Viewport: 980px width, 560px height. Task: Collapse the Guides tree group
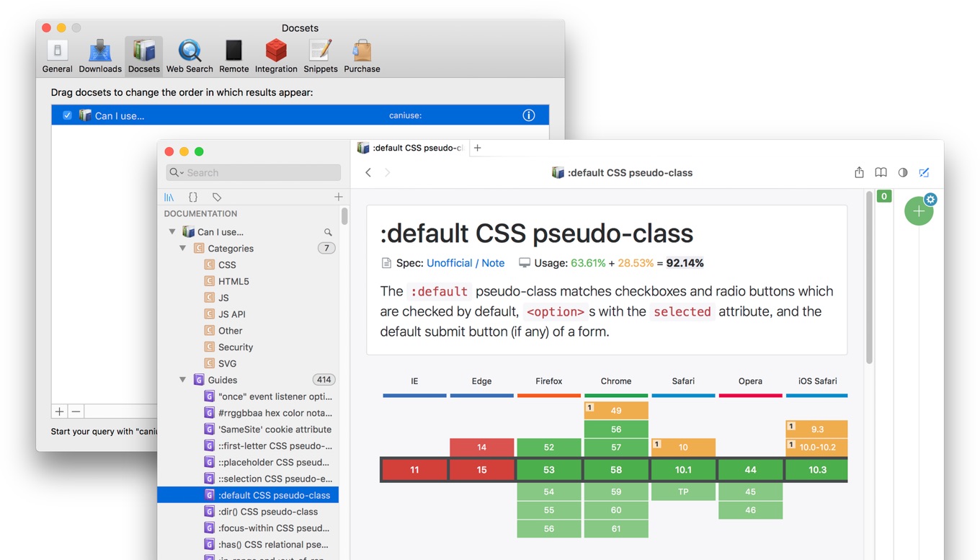tap(183, 380)
